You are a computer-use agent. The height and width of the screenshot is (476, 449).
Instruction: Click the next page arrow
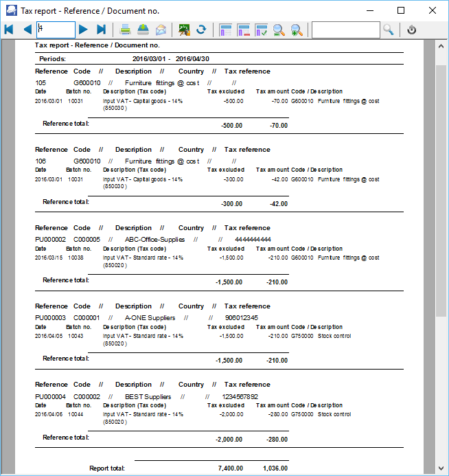(x=83, y=30)
